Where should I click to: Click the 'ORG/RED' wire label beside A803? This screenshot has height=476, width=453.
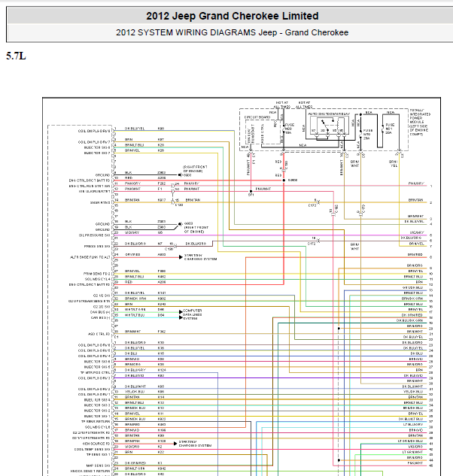click(132, 254)
